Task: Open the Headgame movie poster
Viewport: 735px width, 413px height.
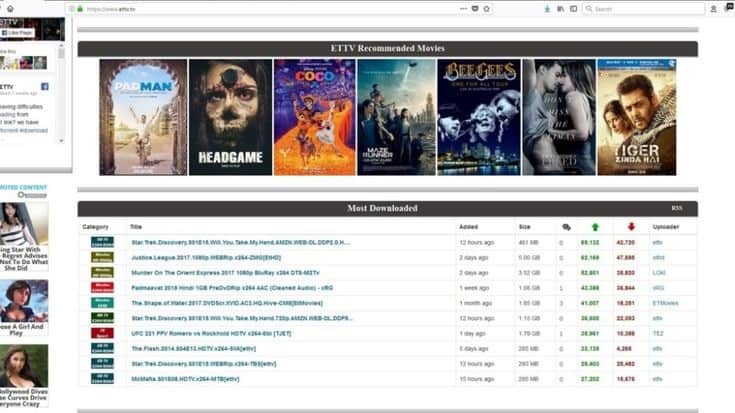Action: pyautogui.click(x=230, y=117)
